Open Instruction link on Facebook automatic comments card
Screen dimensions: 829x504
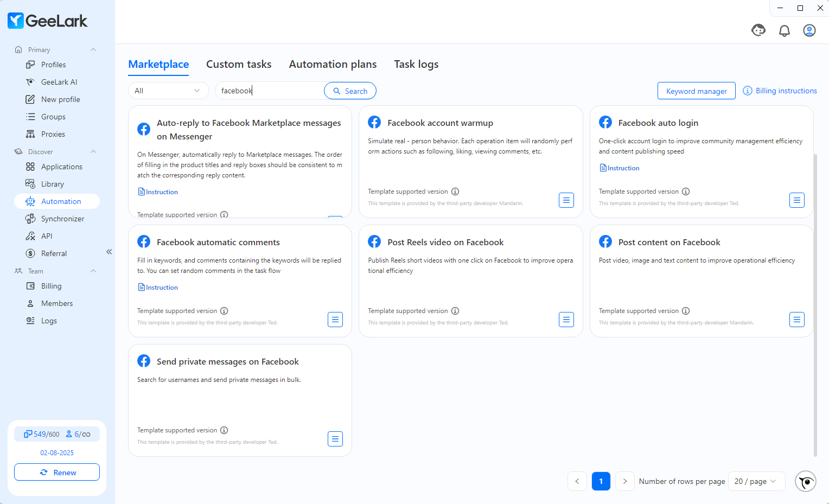coord(158,287)
